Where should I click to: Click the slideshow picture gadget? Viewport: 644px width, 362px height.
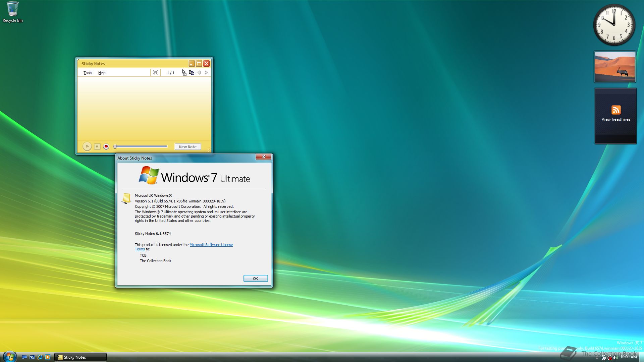614,66
